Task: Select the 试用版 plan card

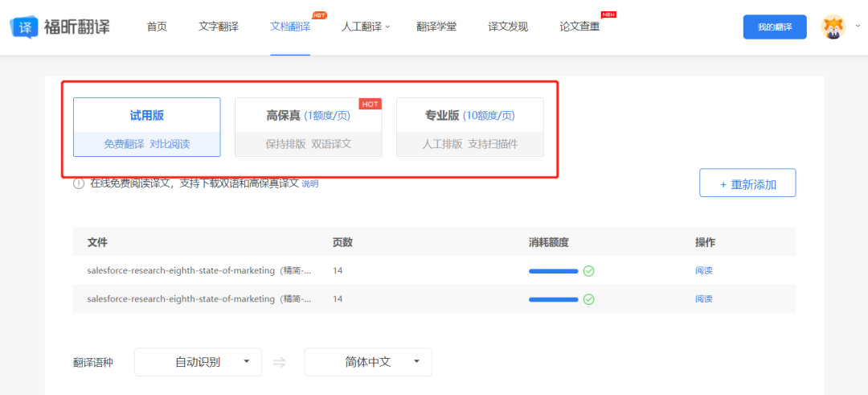Action: coord(147,127)
